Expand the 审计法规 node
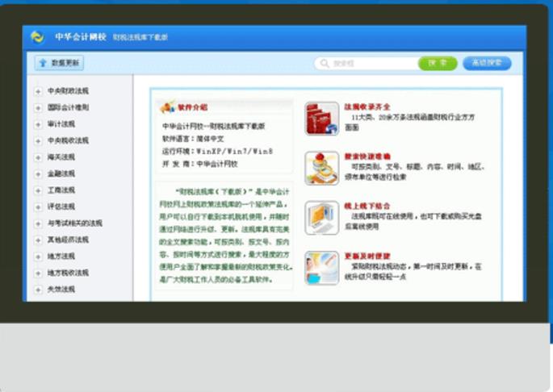The height and width of the screenshot is (392, 553). coord(38,124)
